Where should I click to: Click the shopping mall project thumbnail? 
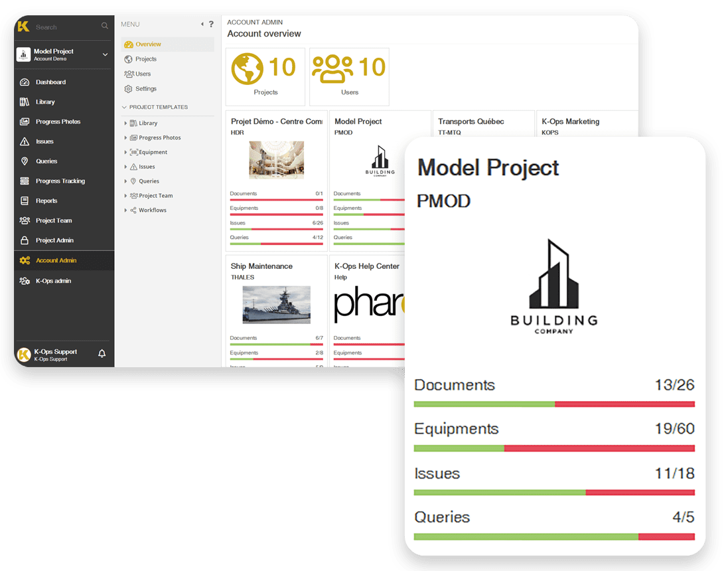[x=276, y=160]
